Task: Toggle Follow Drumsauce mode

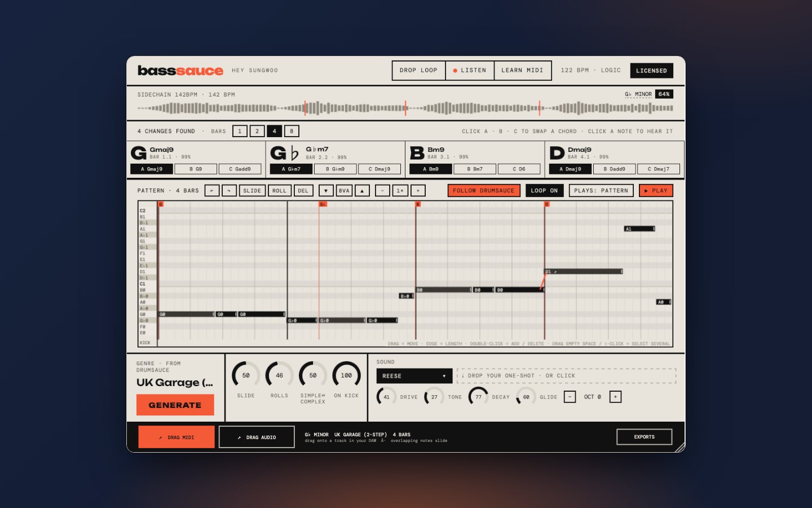Action: click(x=484, y=191)
